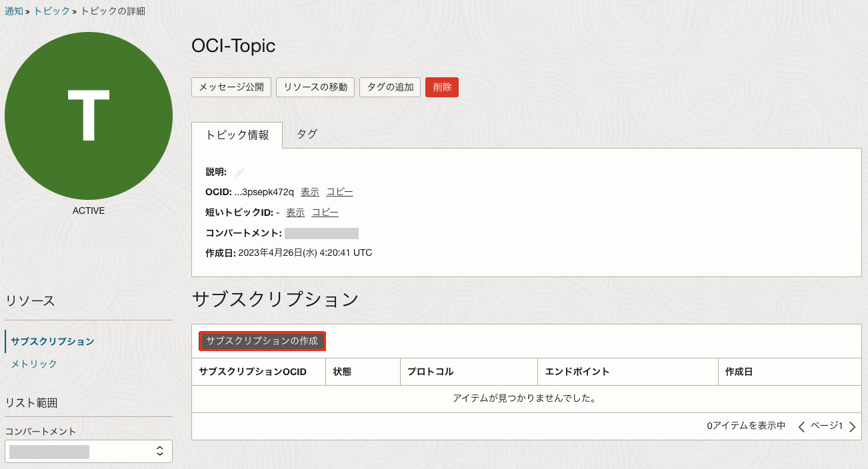The width and height of the screenshot is (868, 469).
Task: Navigate to トピック breadcrumb link
Action: [52, 11]
